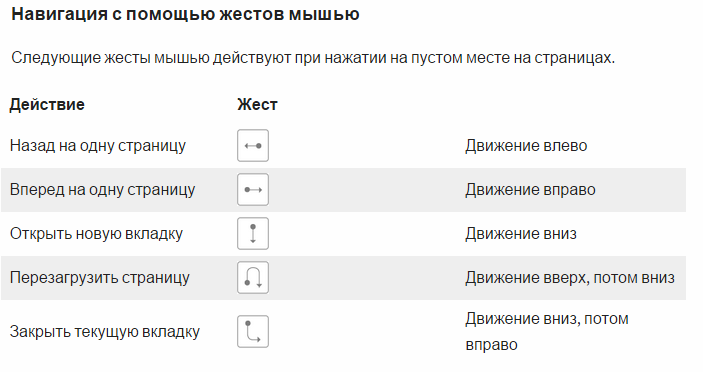The image size is (703, 372).
Task: Click the 'Действие' column header
Action: (47, 104)
